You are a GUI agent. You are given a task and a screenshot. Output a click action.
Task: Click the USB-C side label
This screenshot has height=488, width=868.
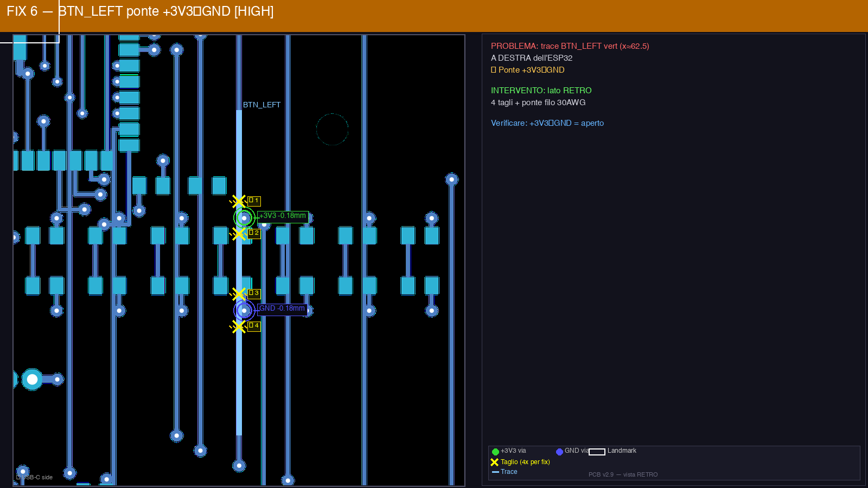point(35,477)
